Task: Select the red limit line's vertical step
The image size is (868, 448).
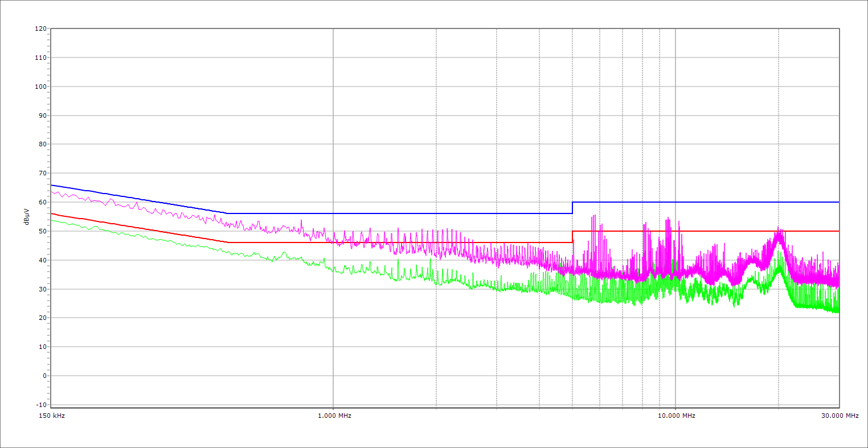Action: tap(572, 237)
